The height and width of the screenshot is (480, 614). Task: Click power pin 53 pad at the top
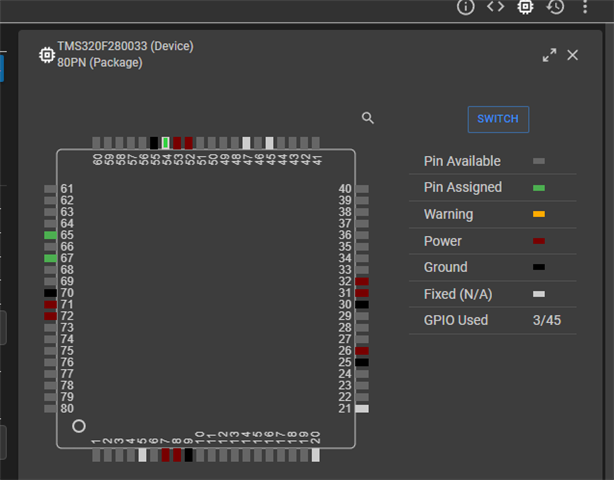[177, 143]
